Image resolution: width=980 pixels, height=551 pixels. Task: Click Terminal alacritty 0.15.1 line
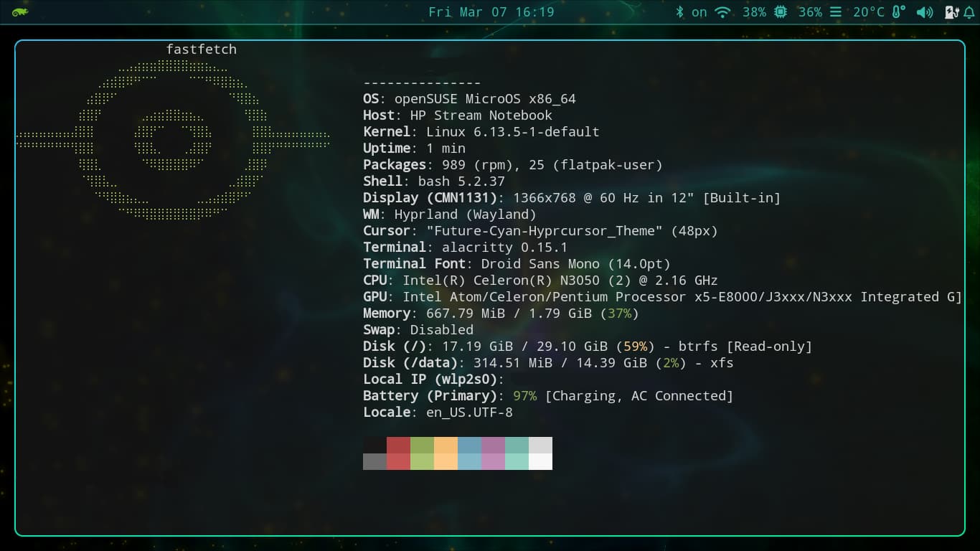pos(466,248)
